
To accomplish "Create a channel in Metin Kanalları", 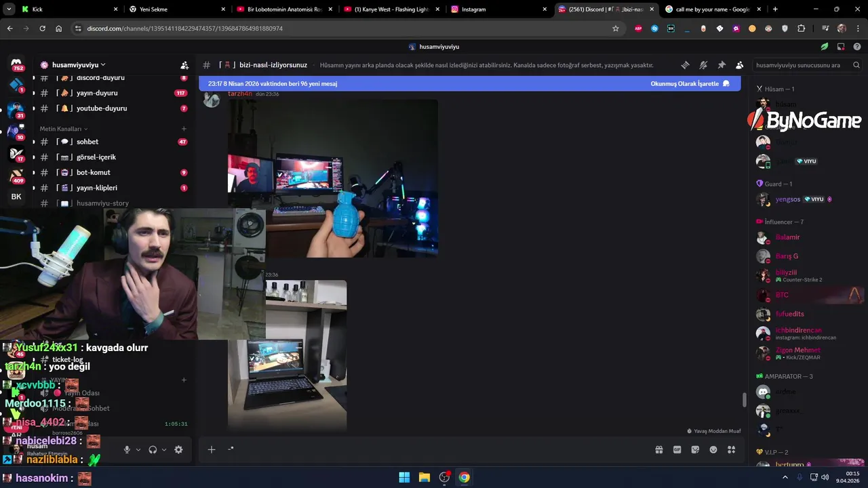I will (184, 129).
